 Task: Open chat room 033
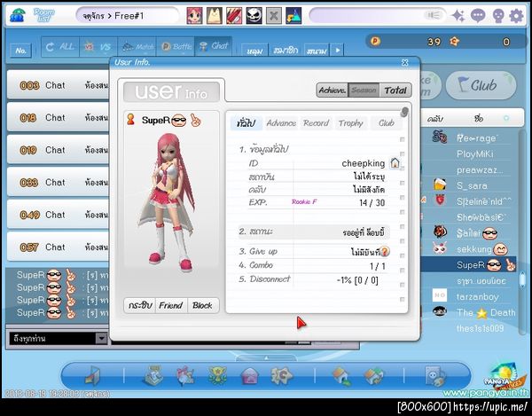coord(58,182)
